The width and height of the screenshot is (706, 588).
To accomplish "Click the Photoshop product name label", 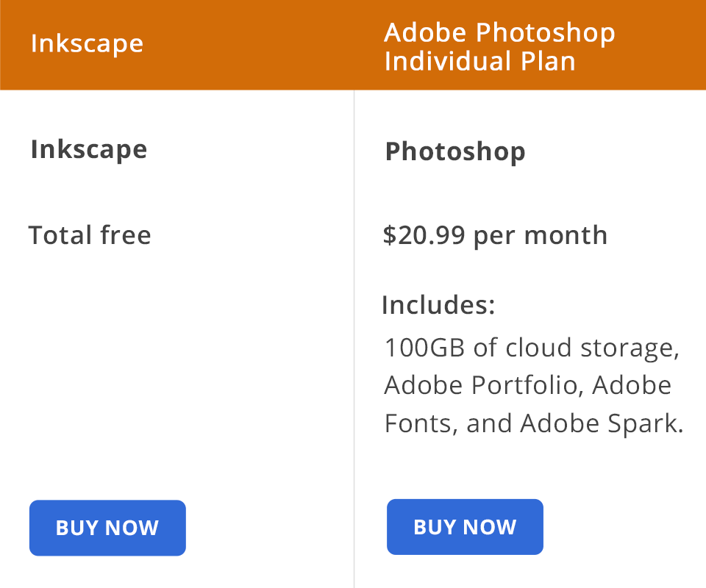I will (x=454, y=152).
